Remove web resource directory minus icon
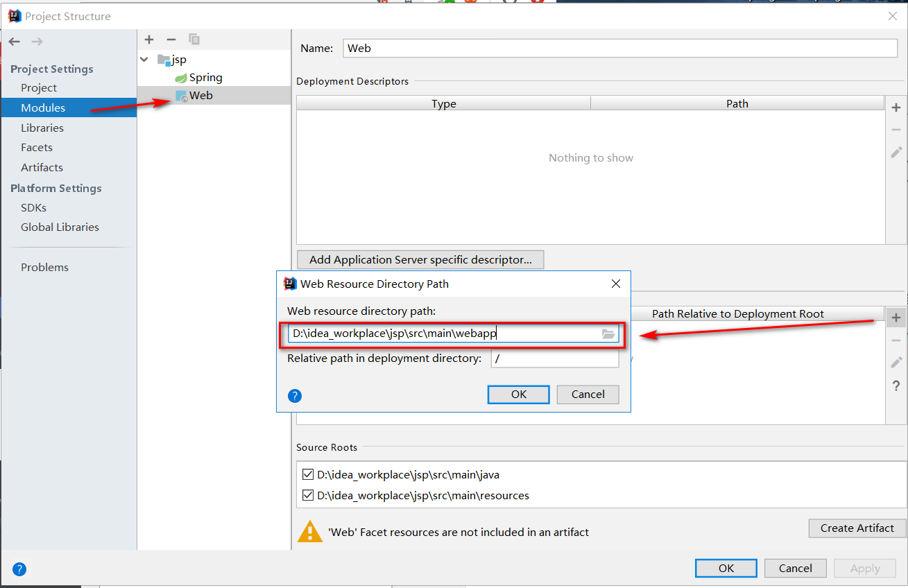Screen dimensions: 908x588 pyautogui.click(x=896, y=340)
